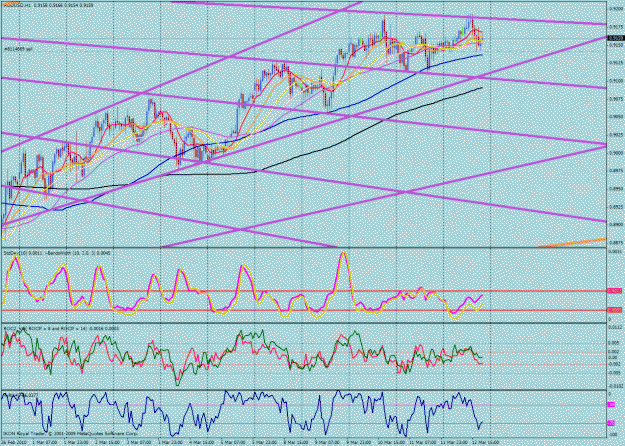625x446 pixels.
Task: Click the '8 Mar 15:00' time axis label
Action: pyautogui.click(x=295, y=442)
